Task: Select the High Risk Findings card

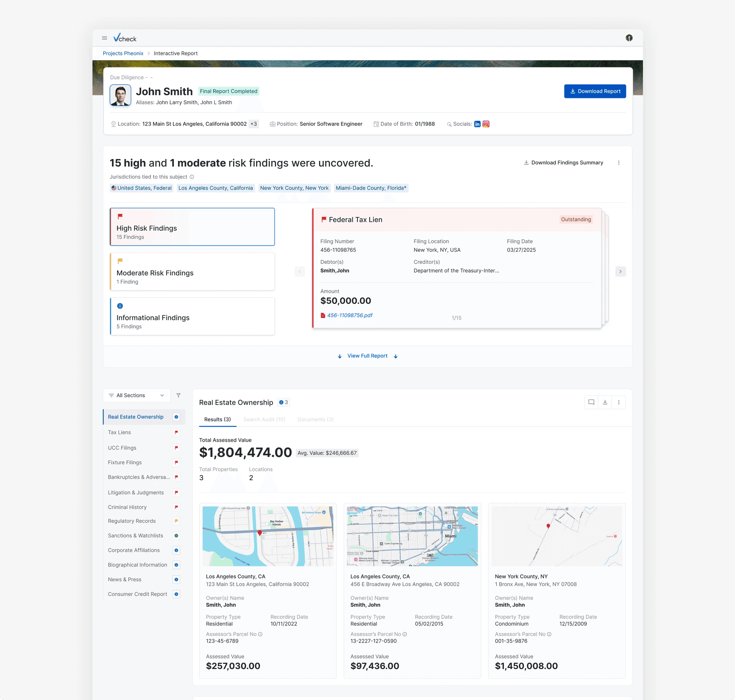Action: click(x=192, y=227)
